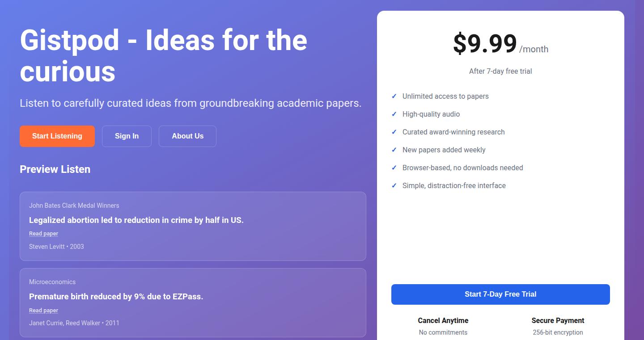Select the legalized abortion crime preview card
The width and height of the screenshot is (644, 340).
[x=193, y=226]
